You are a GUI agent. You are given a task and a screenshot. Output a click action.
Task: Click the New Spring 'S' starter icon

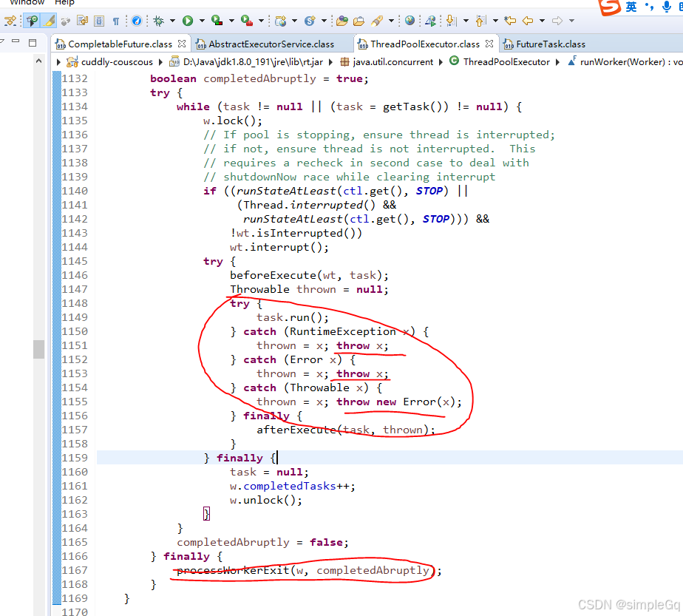point(310,21)
